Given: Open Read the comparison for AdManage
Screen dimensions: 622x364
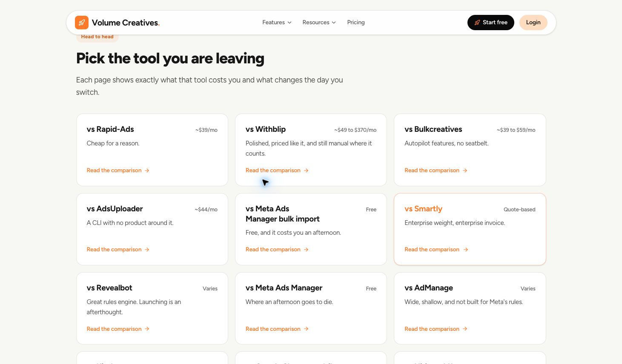Looking at the screenshot, I should [436, 329].
